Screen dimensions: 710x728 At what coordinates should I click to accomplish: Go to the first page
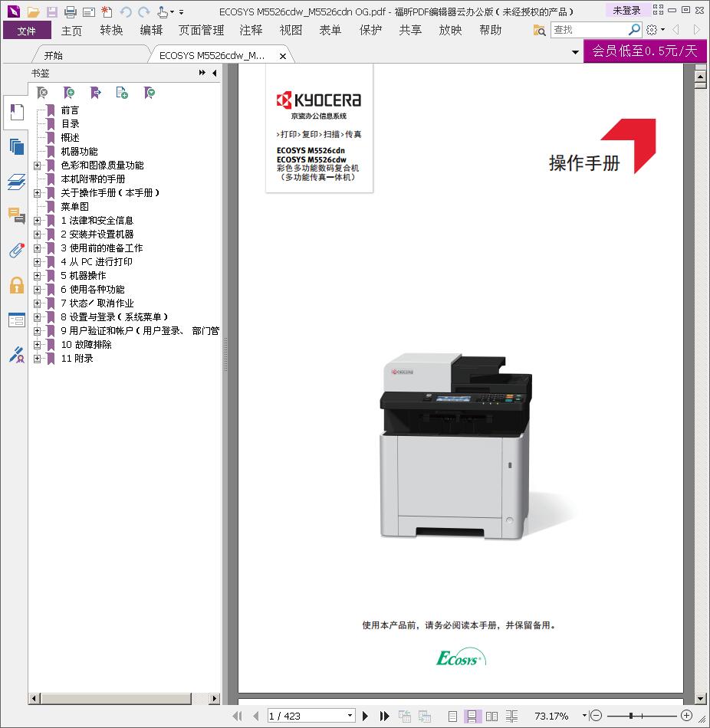click(237, 716)
